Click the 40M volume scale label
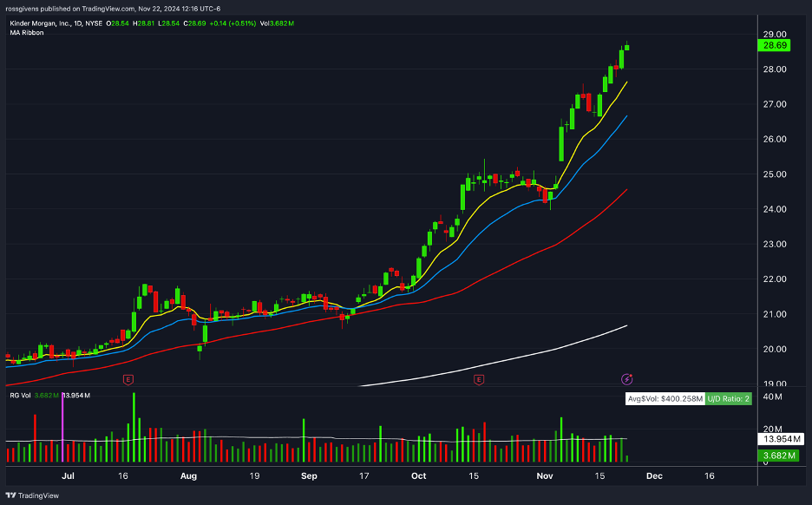The width and height of the screenshot is (812, 505). coord(772,397)
